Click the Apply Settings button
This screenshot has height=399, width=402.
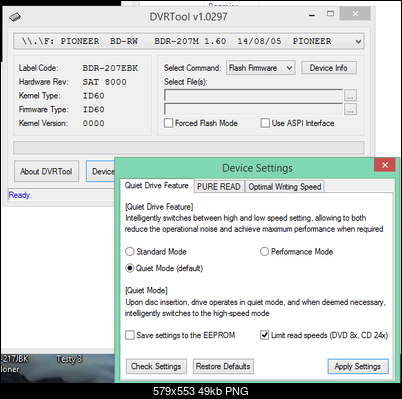click(x=358, y=367)
